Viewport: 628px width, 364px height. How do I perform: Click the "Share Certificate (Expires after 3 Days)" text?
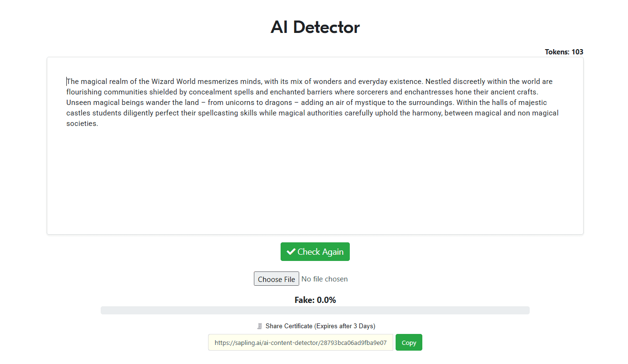pyautogui.click(x=320, y=326)
